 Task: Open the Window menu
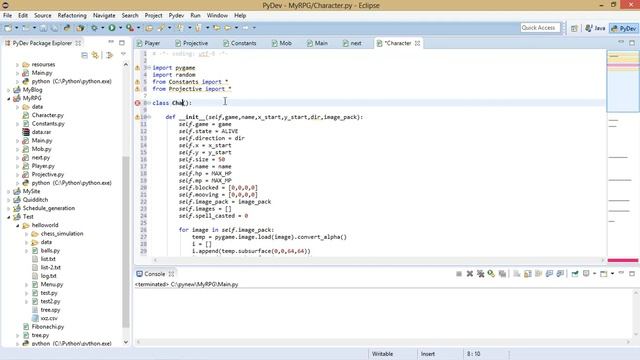pos(217,16)
